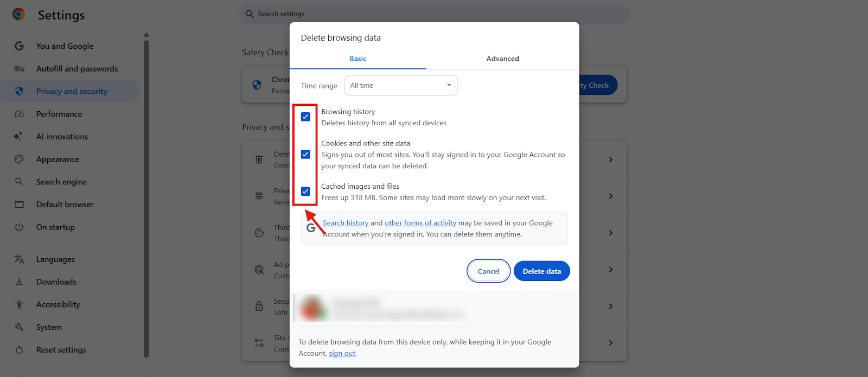Click the 'Delete browsing data' dialog title
868x377 pixels.
(341, 38)
